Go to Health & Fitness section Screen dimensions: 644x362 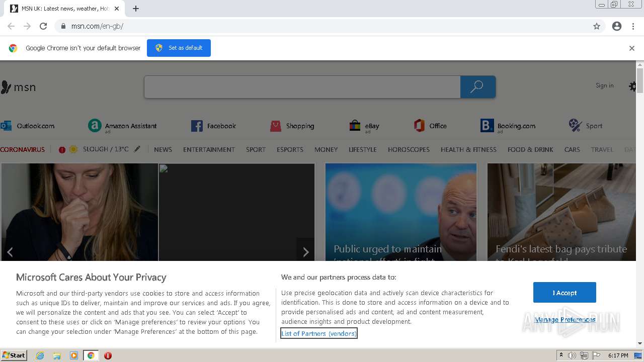point(468,149)
